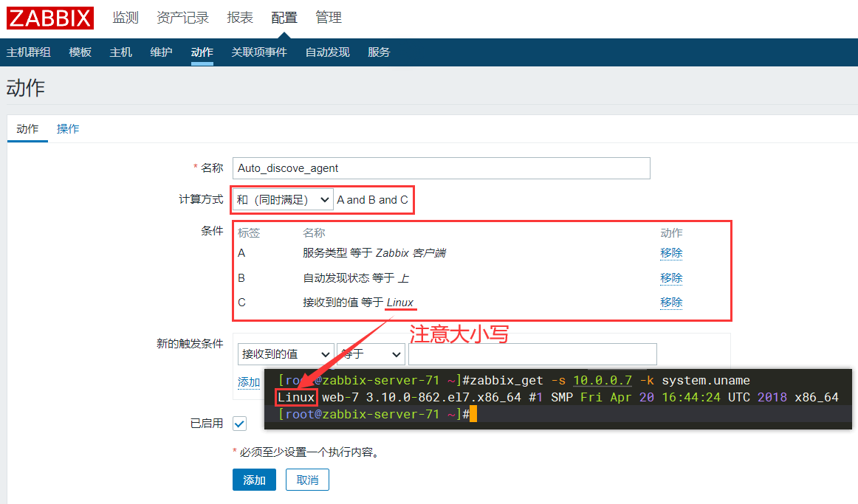Click the 'A and B and C' expression text
Image resolution: width=858 pixels, height=504 pixels.
(373, 200)
